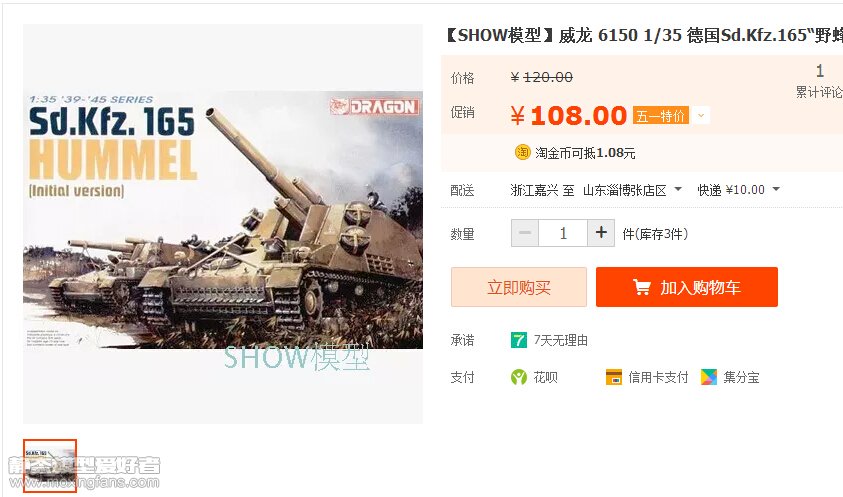This screenshot has height=497, width=843.
Task: Increase quantity with the plus button
Action: coord(601,233)
